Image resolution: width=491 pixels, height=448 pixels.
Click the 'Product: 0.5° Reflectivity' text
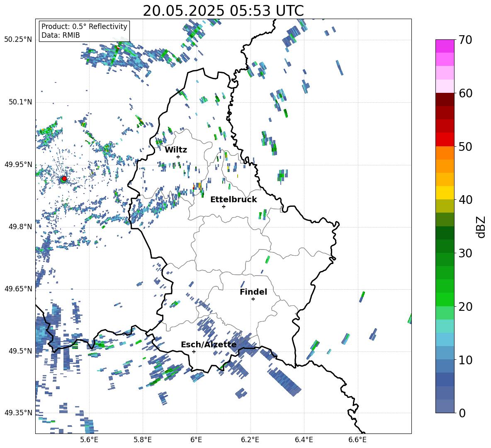pos(84,27)
